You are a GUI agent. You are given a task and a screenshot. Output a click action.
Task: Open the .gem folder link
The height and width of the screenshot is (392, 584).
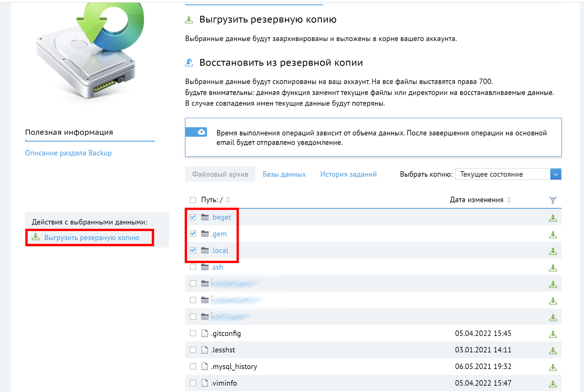click(x=219, y=234)
